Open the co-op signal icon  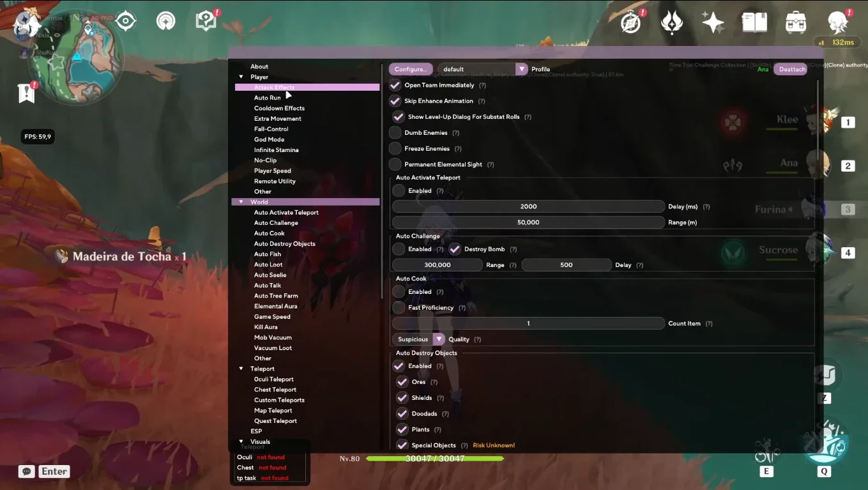tap(166, 21)
